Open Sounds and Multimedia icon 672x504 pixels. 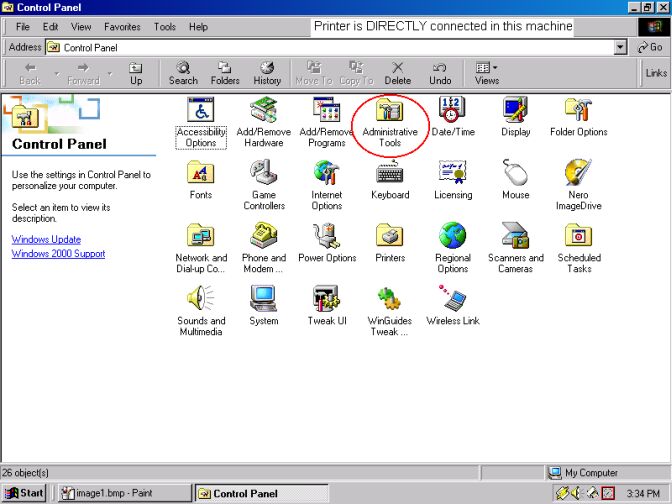(x=201, y=299)
